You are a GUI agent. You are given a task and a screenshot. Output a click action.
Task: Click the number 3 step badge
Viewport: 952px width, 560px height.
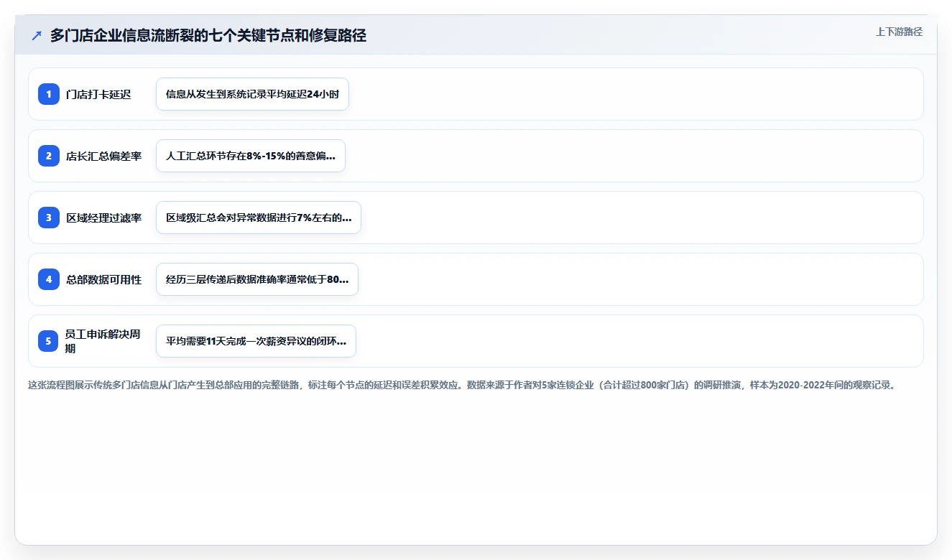point(49,218)
